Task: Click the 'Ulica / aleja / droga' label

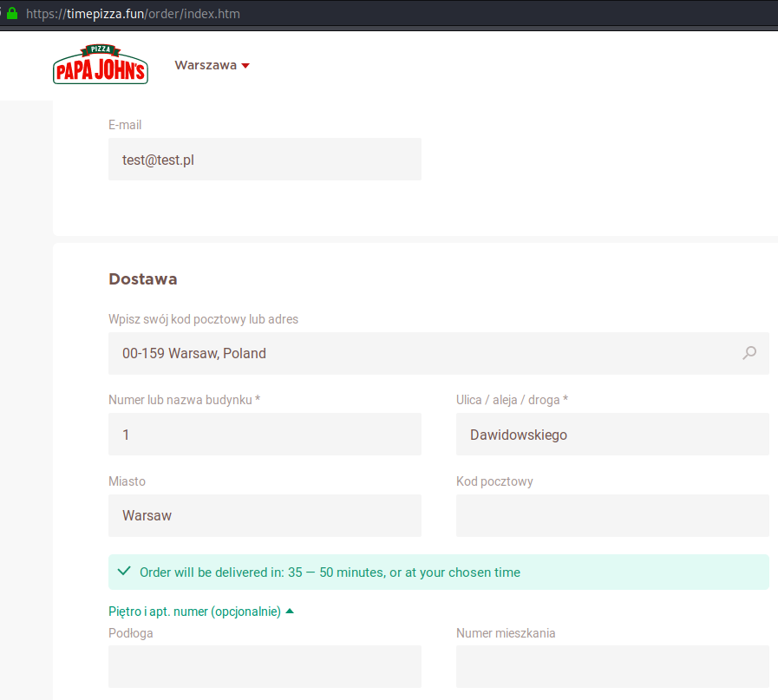Action: 512,400
